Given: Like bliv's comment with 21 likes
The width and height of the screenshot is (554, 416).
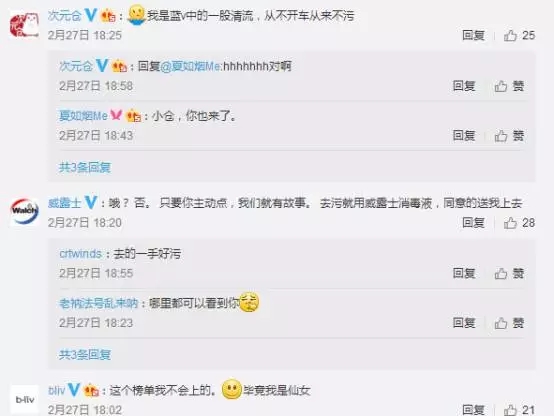Looking at the screenshot, I should click(x=519, y=410).
